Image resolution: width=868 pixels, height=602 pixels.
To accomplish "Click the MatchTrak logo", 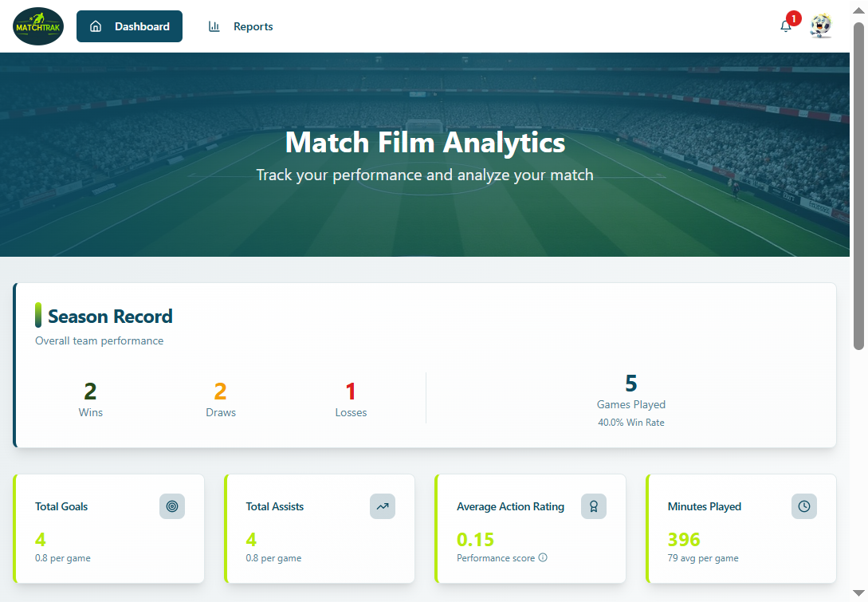I will [37, 26].
